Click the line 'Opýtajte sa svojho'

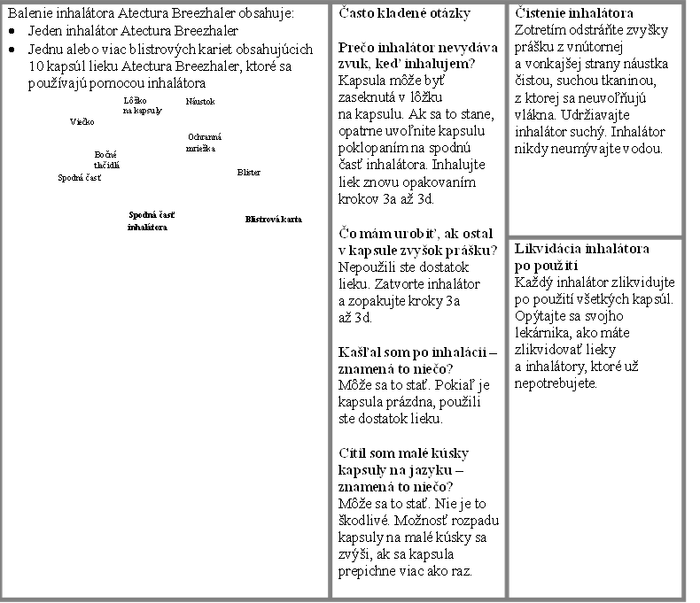[x=568, y=316]
